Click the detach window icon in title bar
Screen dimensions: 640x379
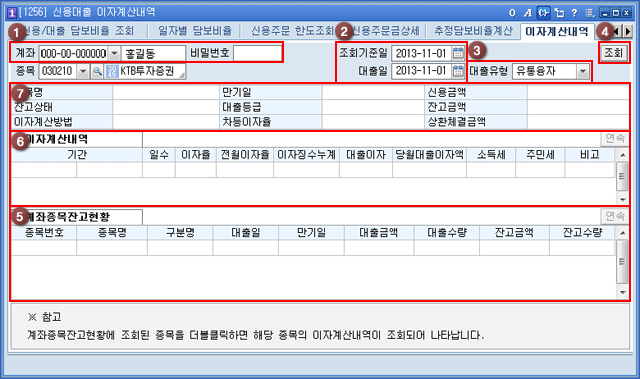click(559, 13)
